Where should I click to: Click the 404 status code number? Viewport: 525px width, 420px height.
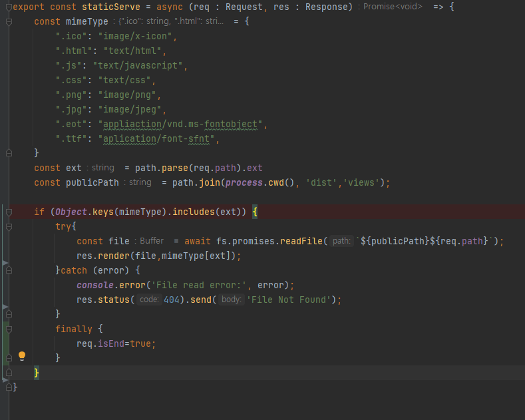(x=172, y=300)
